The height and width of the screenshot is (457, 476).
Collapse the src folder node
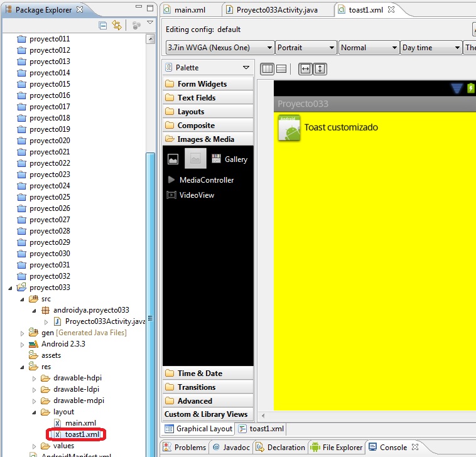22,299
